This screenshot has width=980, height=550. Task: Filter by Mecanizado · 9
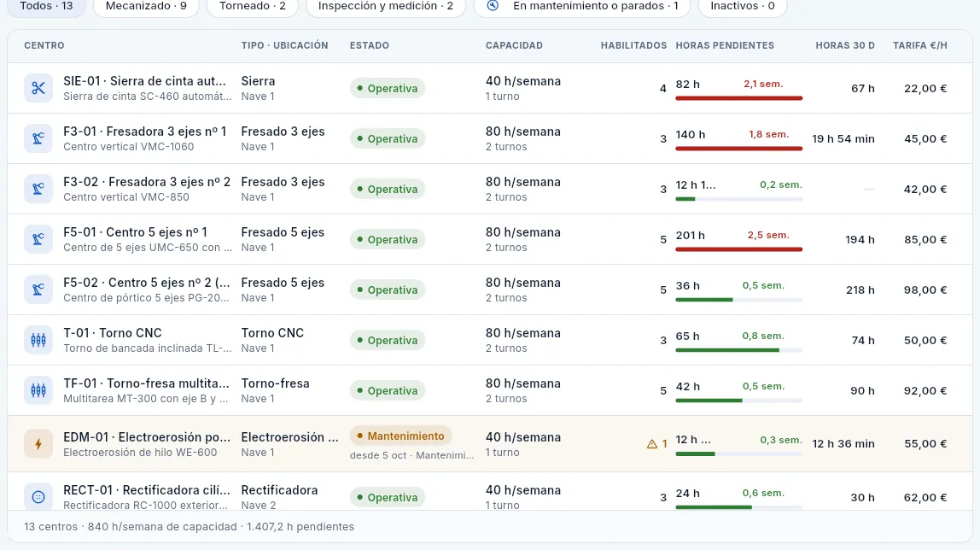point(146,6)
